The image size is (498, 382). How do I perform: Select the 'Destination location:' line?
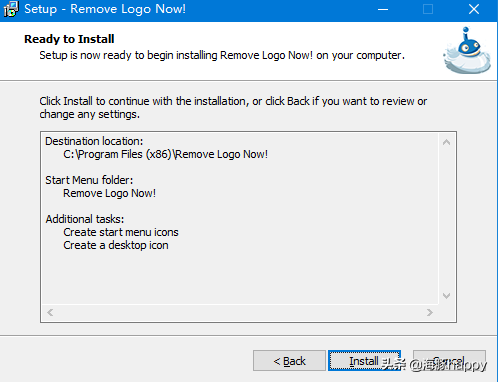coord(94,141)
